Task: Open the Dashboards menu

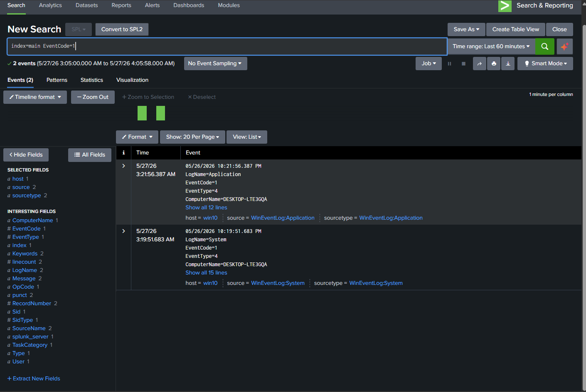Action: click(x=189, y=5)
